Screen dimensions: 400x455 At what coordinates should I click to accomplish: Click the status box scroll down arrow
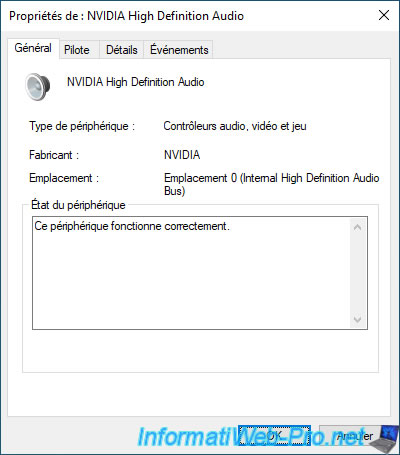358,319
